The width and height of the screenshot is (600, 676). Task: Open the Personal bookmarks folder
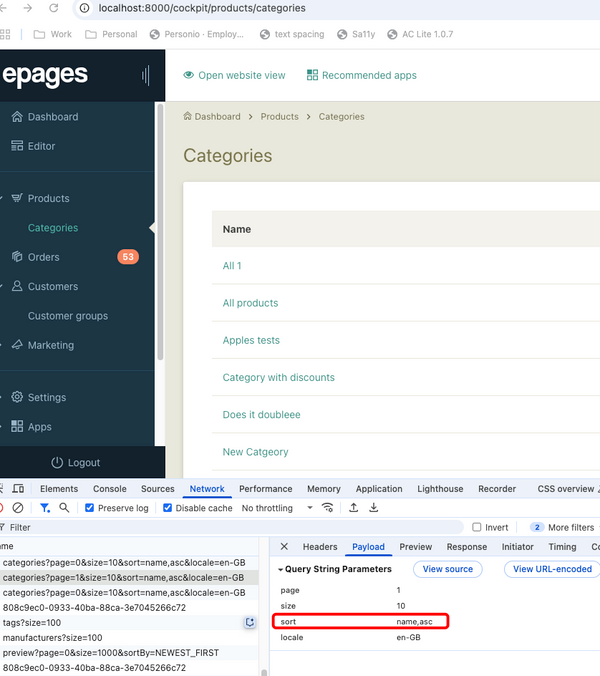[111, 34]
